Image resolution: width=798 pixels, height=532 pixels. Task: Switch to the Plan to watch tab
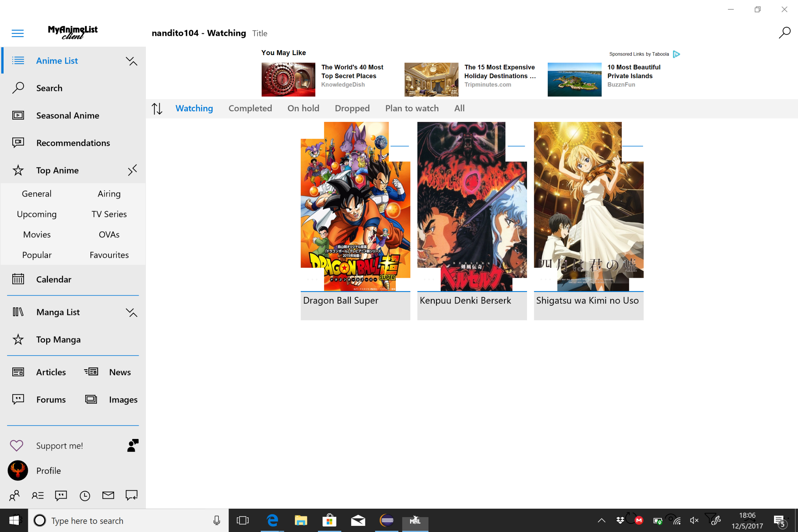tap(412, 108)
